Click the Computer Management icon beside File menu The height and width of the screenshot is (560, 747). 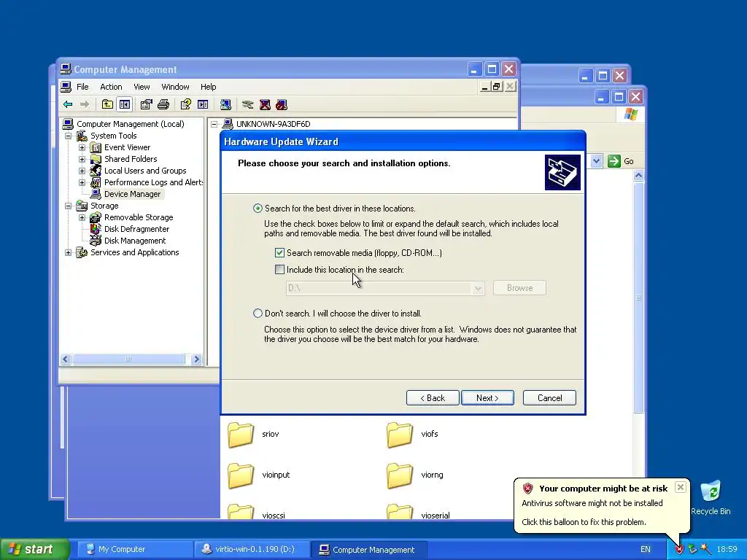coord(66,87)
